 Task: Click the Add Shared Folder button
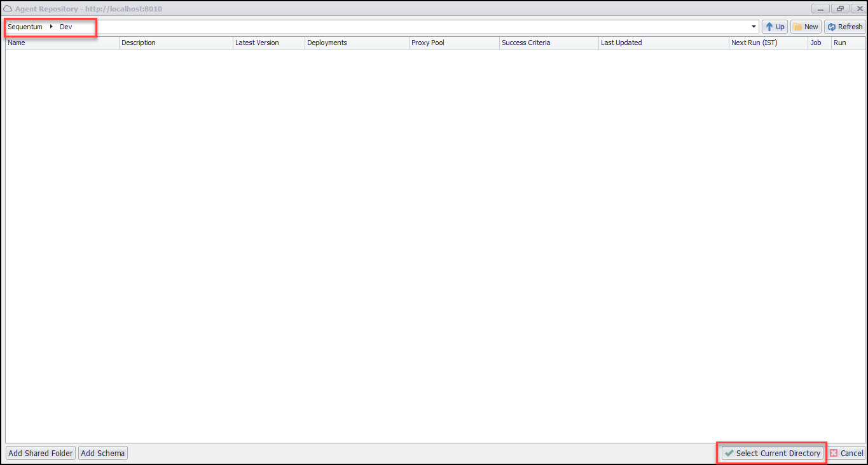pyautogui.click(x=40, y=453)
